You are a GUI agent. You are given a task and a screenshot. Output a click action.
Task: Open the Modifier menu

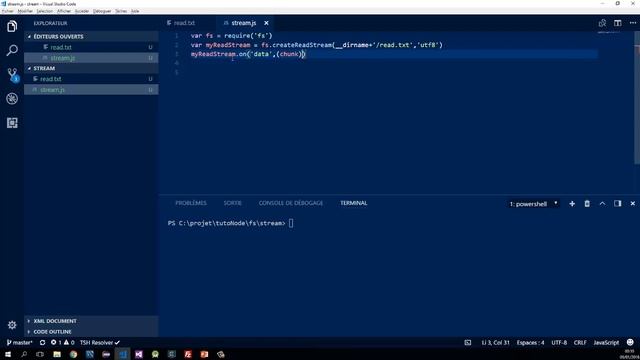tap(25, 11)
